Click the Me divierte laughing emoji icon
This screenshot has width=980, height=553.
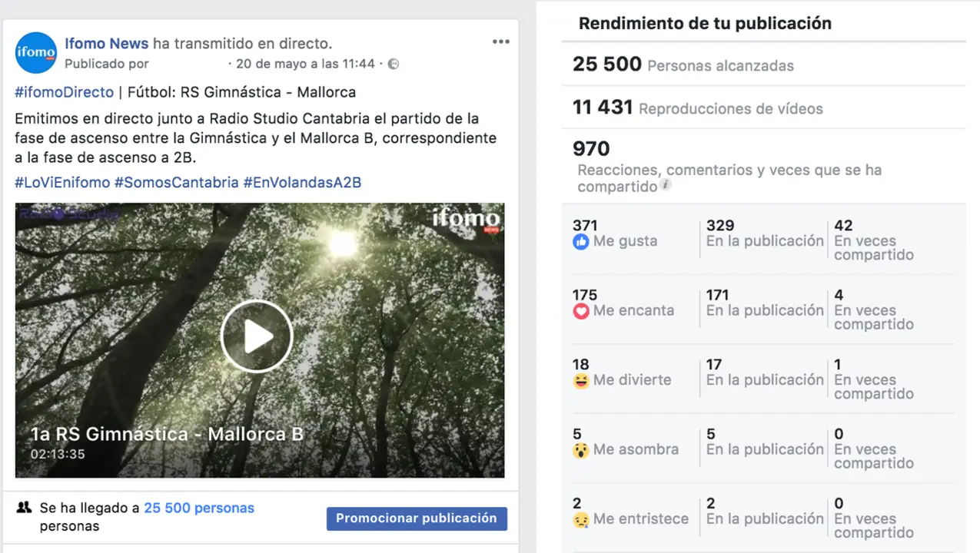581,380
